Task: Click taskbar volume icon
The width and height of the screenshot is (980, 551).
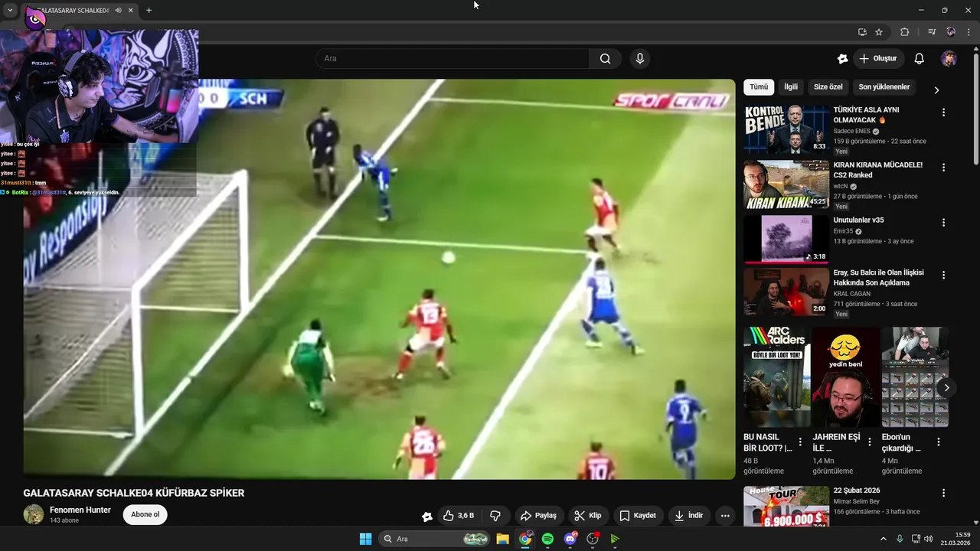Action: click(929, 539)
